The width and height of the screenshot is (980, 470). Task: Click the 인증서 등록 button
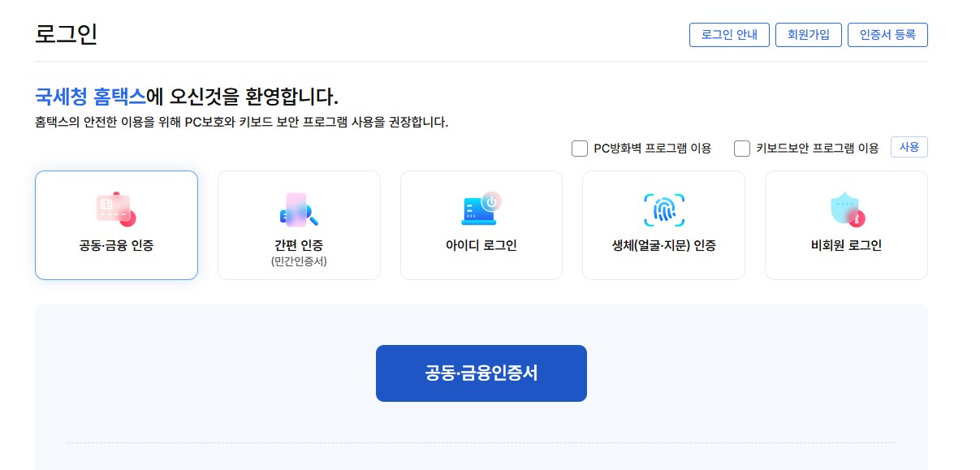pos(887,35)
